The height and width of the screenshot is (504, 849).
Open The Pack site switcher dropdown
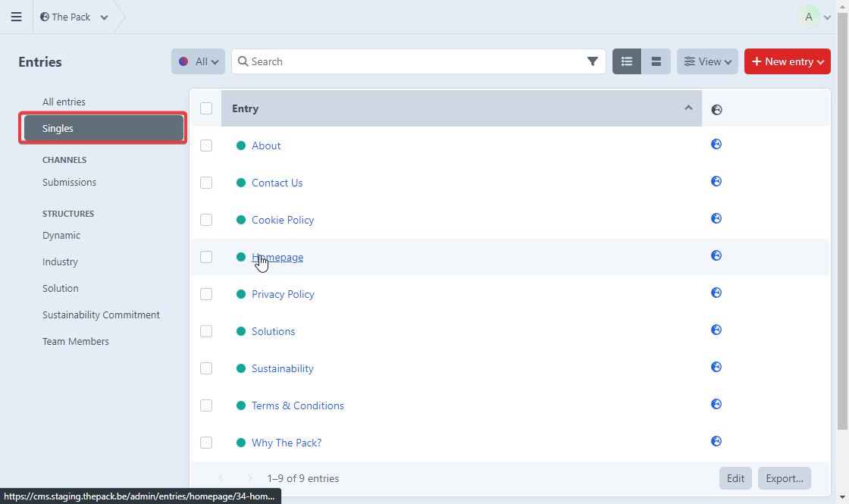pyautogui.click(x=74, y=17)
